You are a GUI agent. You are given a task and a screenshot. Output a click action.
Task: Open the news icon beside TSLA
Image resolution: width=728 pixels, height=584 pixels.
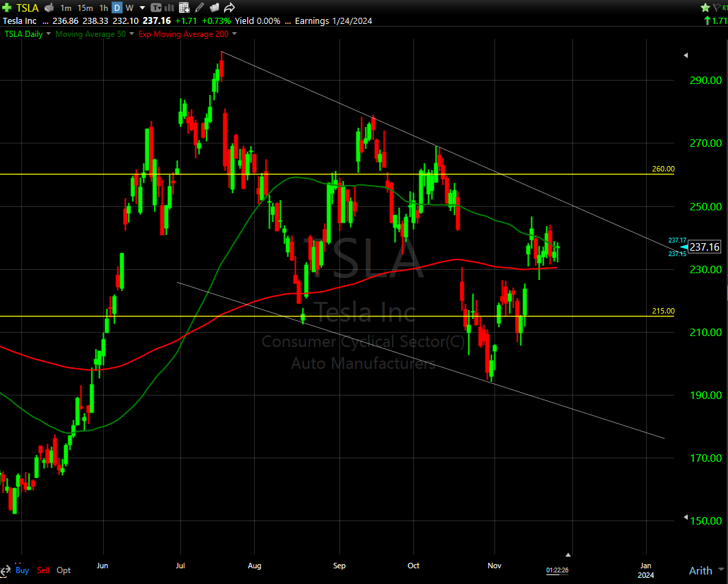[x=49, y=8]
